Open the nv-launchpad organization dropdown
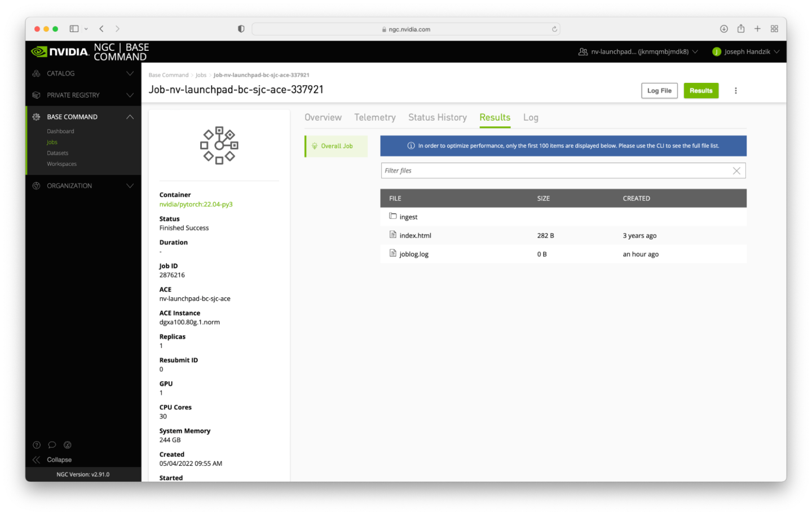This screenshot has width=812, height=515. [638, 52]
